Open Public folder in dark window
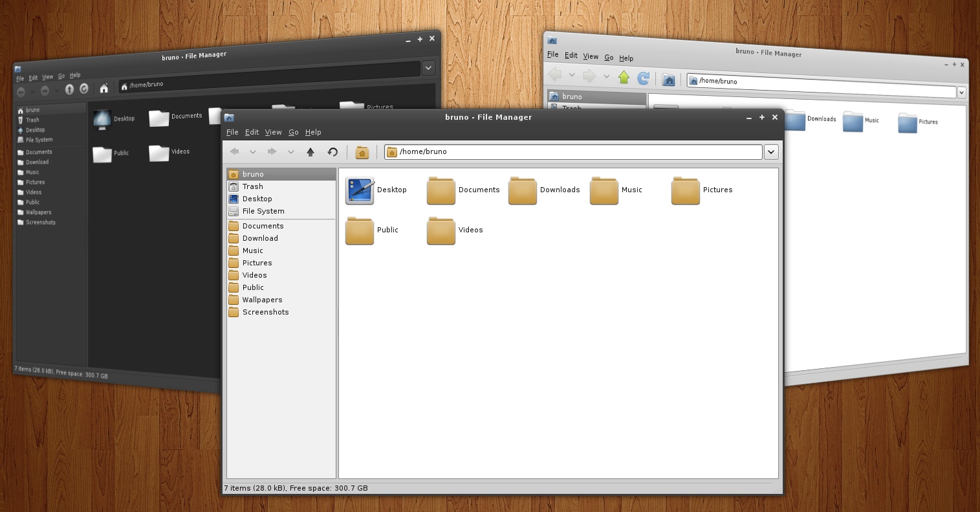 pos(102,154)
